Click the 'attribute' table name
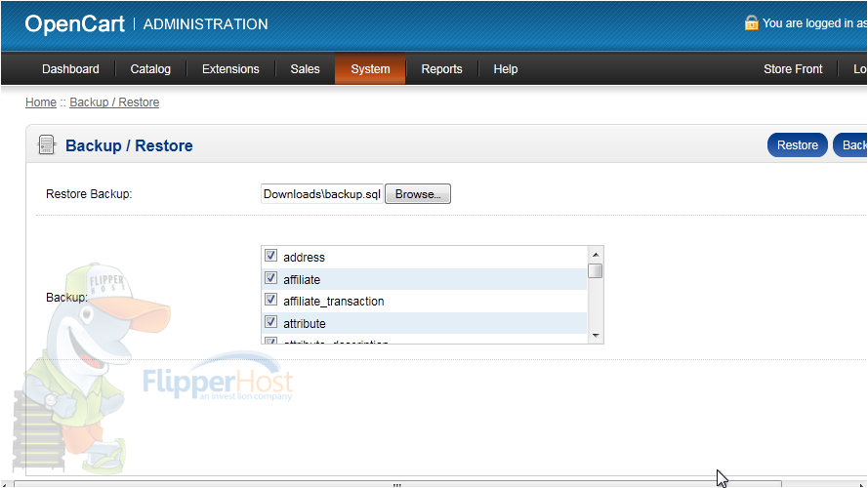The image size is (868, 488). [x=304, y=324]
